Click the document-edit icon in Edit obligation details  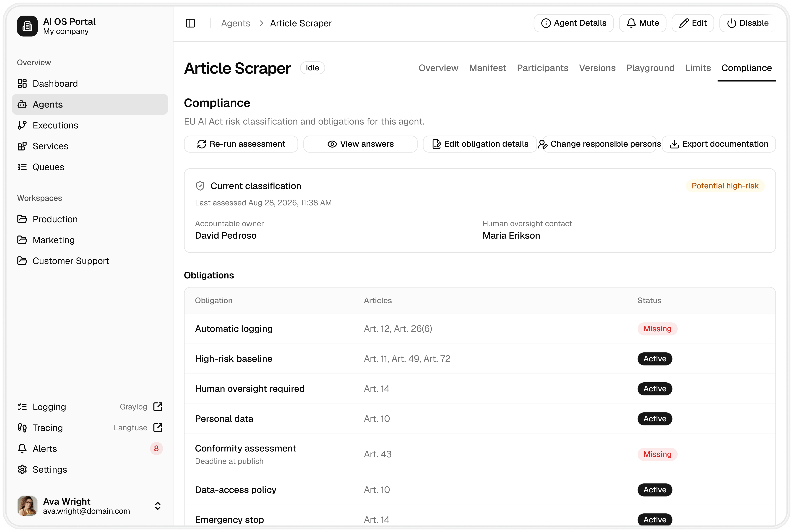(436, 144)
